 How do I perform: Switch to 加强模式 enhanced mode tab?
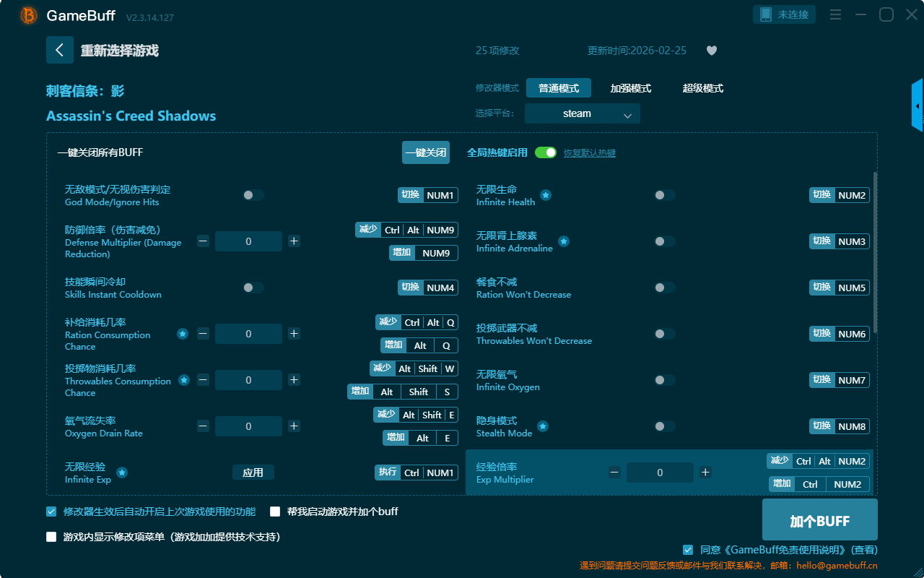point(630,88)
